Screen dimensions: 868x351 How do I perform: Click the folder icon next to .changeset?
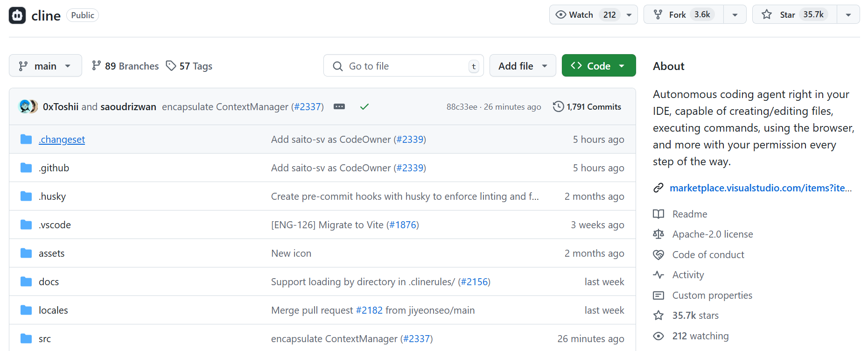26,140
